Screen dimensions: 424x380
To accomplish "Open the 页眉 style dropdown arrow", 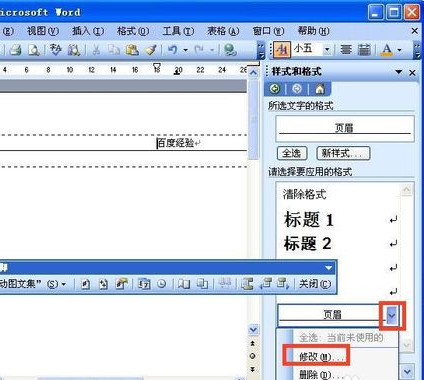I will (x=391, y=315).
